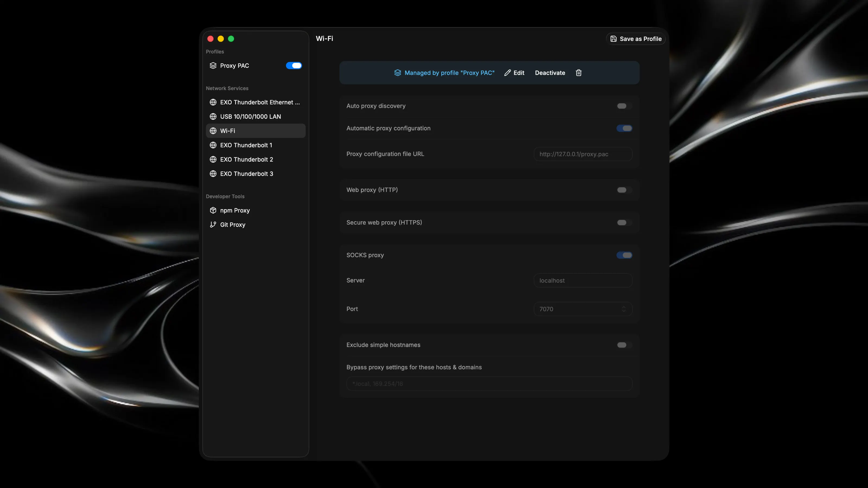This screenshot has width=868, height=488.
Task: Click globe icon for EXO Thunderbolt Ethernet
Action: (213, 102)
